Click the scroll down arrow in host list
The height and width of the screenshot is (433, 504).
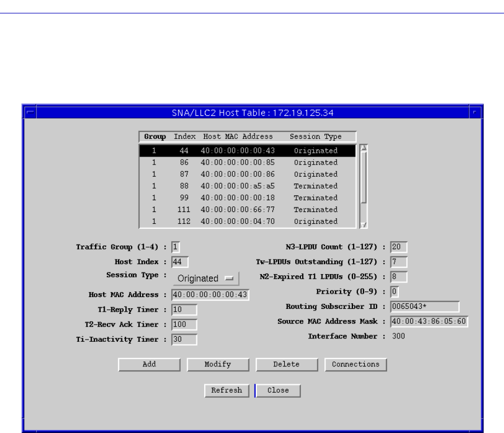364,225
